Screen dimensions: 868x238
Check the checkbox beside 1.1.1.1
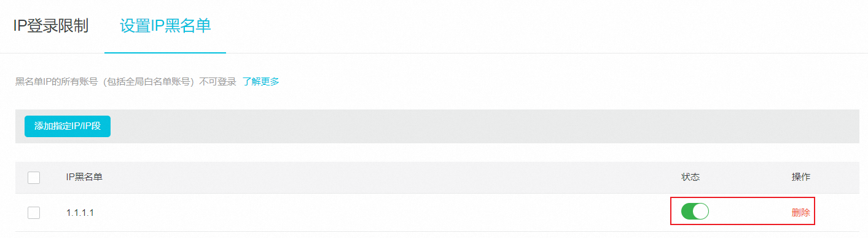point(34,213)
